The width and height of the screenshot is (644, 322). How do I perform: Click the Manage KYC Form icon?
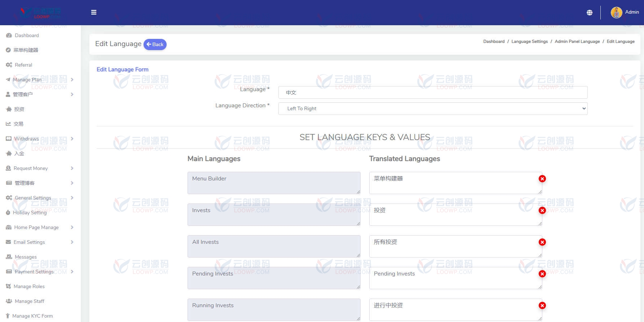click(8, 316)
